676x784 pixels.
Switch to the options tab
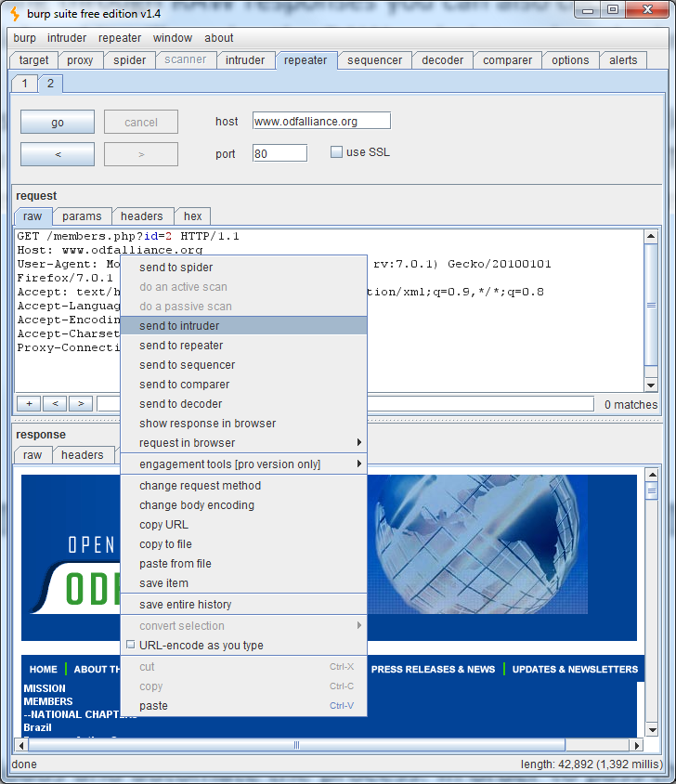click(x=570, y=60)
